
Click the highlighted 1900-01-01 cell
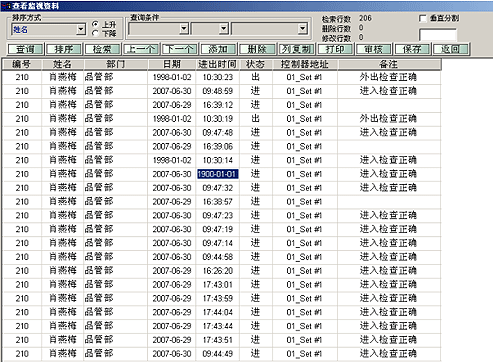pyautogui.click(x=217, y=174)
